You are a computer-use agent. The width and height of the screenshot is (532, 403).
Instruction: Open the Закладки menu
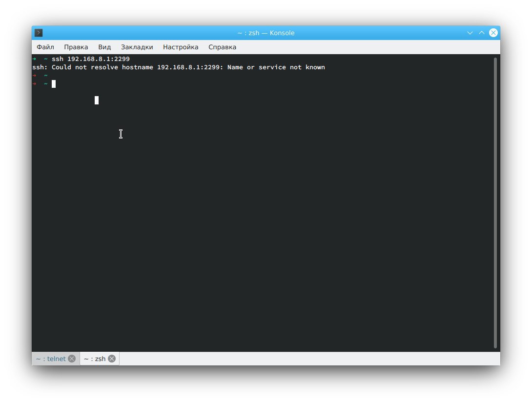[137, 47]
